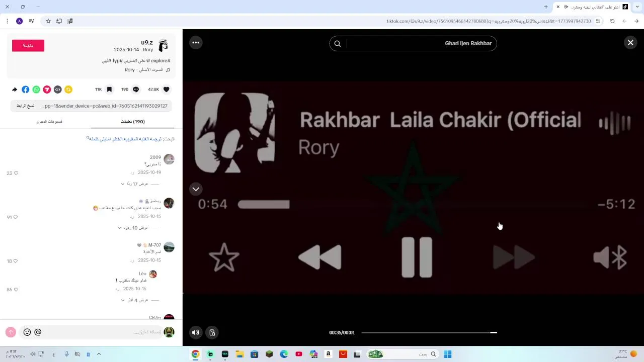Open the emoji picker in comment box
The height and width of the screenshot is (362, 644).
click(x=27, y=332)
